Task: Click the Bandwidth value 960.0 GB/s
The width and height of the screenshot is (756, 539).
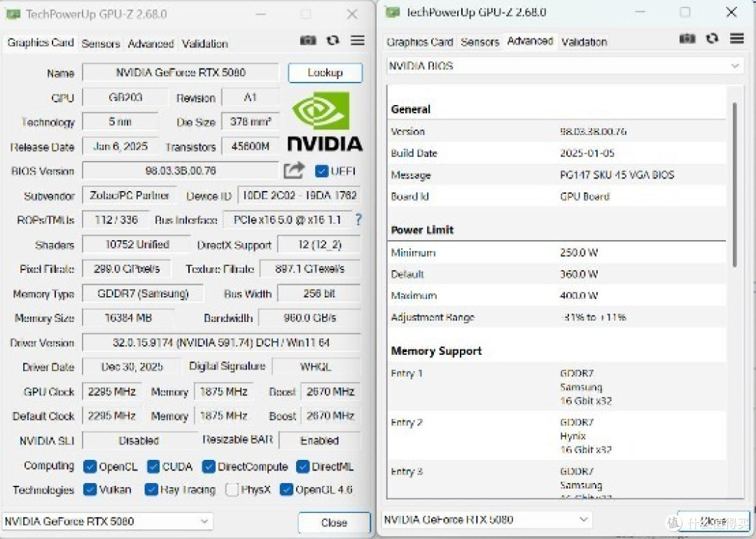Action: (309, 318)
